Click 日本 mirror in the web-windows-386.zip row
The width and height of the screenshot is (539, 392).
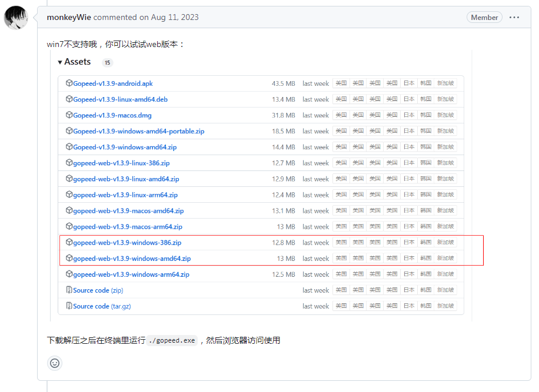pos(409,242)
